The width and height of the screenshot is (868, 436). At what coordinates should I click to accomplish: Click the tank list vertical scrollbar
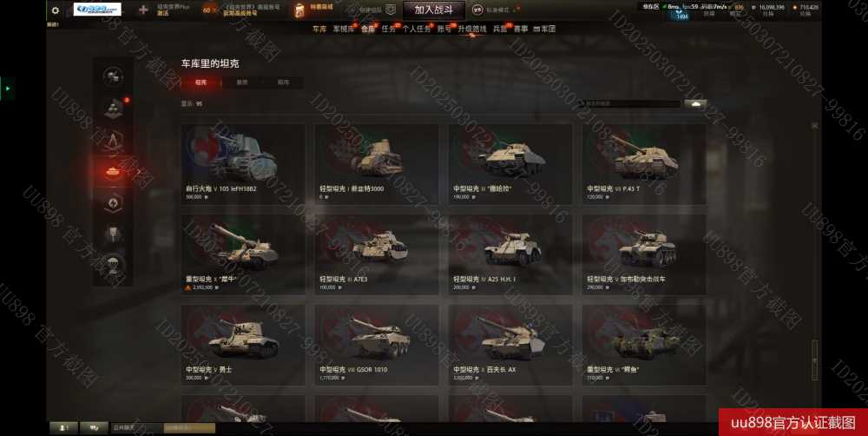click(x=814, y=360)
